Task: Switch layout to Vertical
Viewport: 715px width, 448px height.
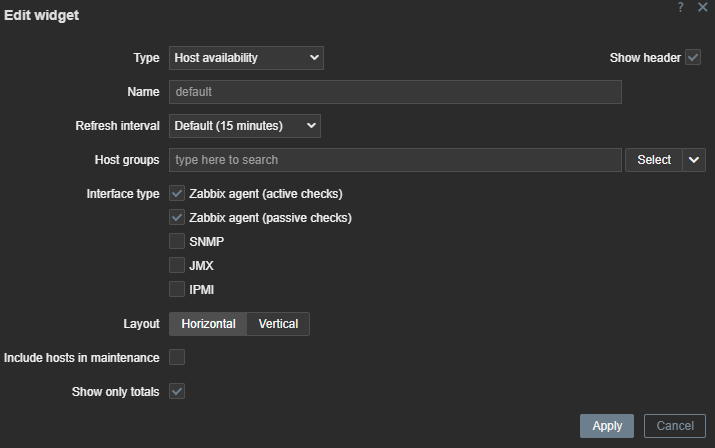Action: (278, 324)
